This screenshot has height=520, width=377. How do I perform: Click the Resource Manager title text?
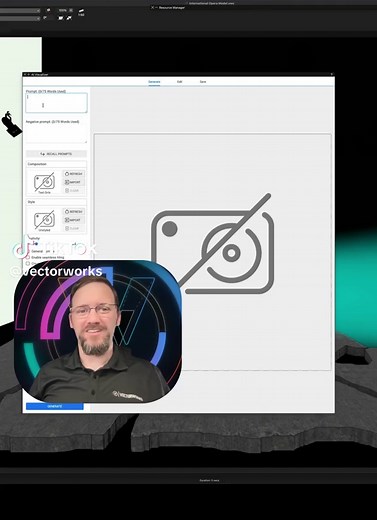pos(172,7)
